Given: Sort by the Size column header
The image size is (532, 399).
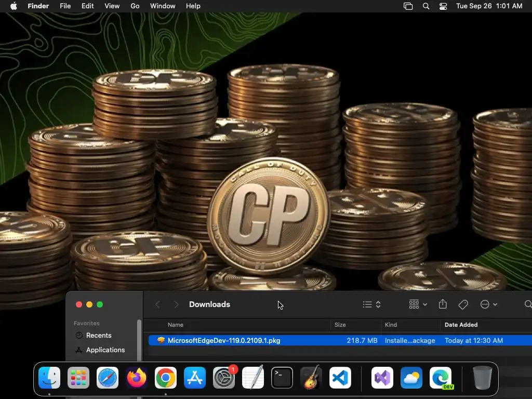Looking at the screenshot, I should pyautogui.click(x=340, y=325).
